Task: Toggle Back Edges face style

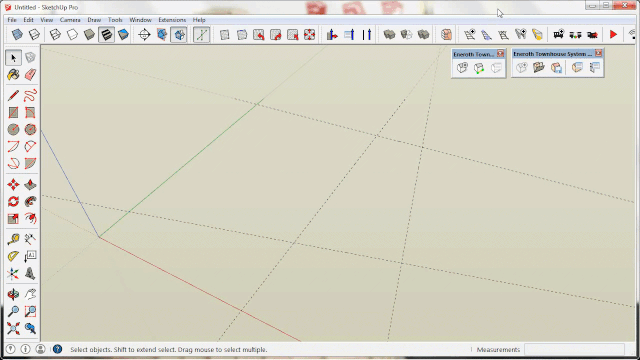Action: click(34, 35)
